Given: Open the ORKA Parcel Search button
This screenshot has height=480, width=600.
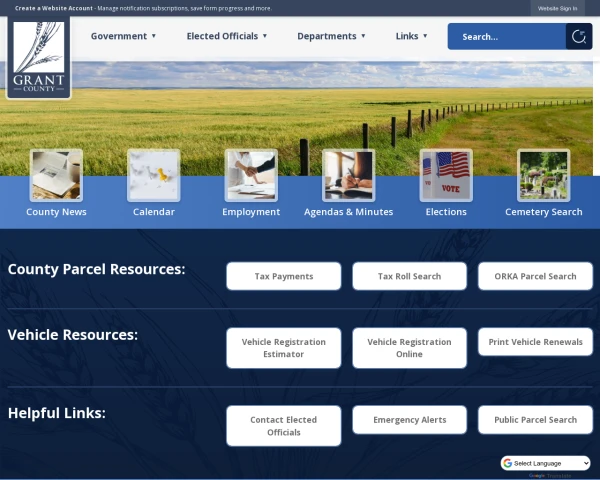Looking at the screenshot, I should [x=535, y=276].
